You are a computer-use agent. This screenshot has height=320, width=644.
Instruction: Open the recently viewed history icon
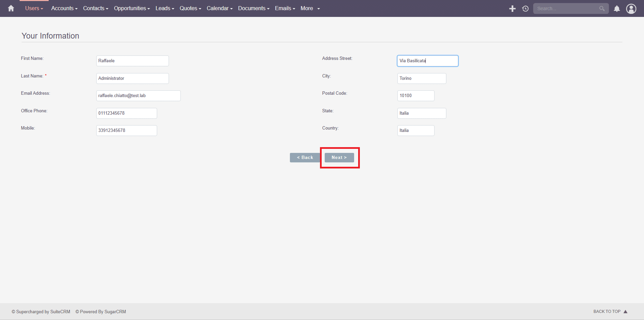coord(525,8)
